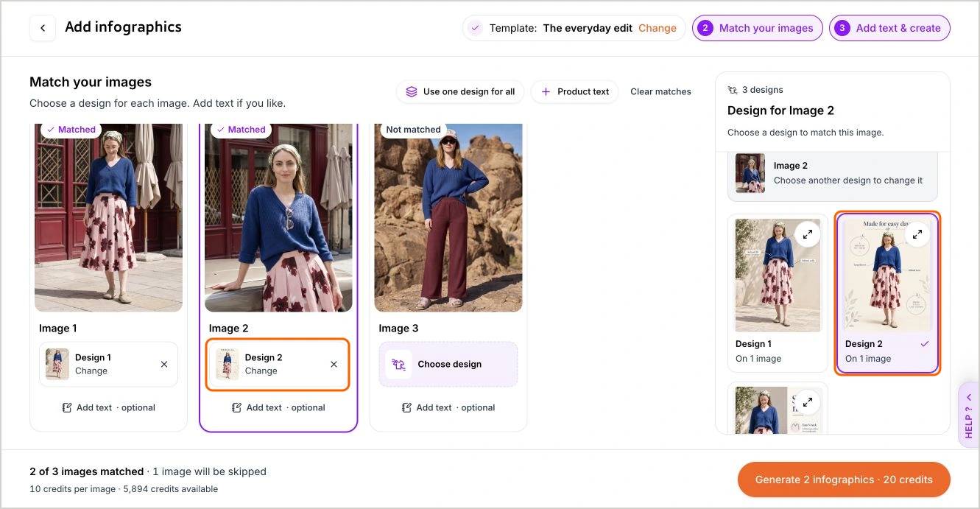Click the Template checkmark icon

[x=475, y=28]
